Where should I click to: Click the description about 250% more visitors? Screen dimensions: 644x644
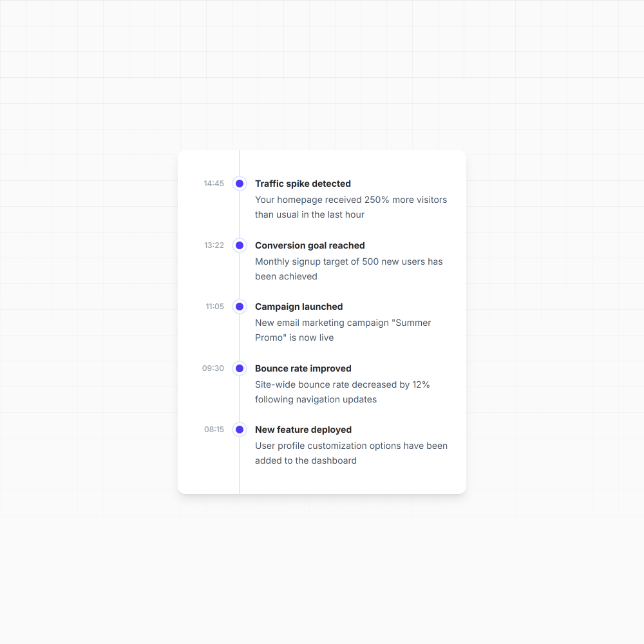tap(351, 207)
